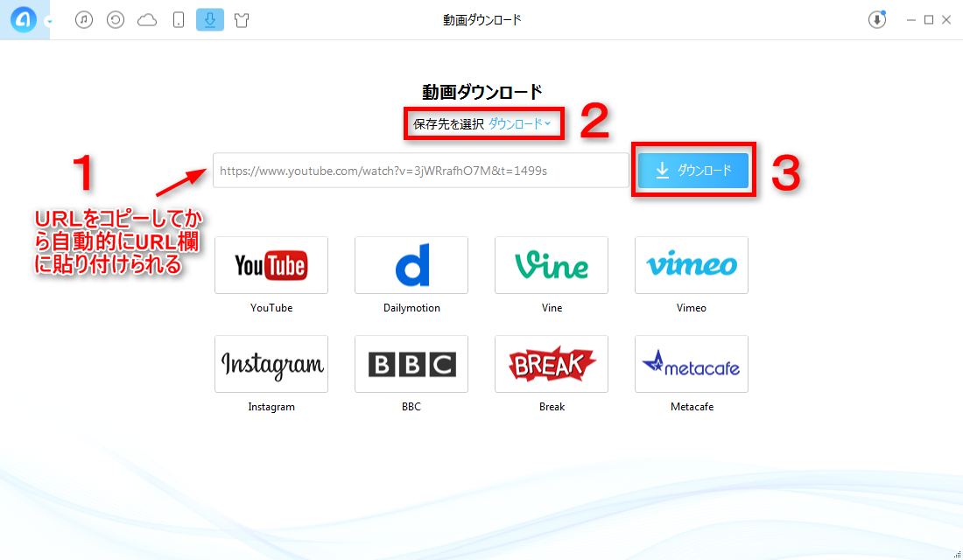Open the BBC site tile
Screen dimensions: 963x560
(x=411, y=364)
